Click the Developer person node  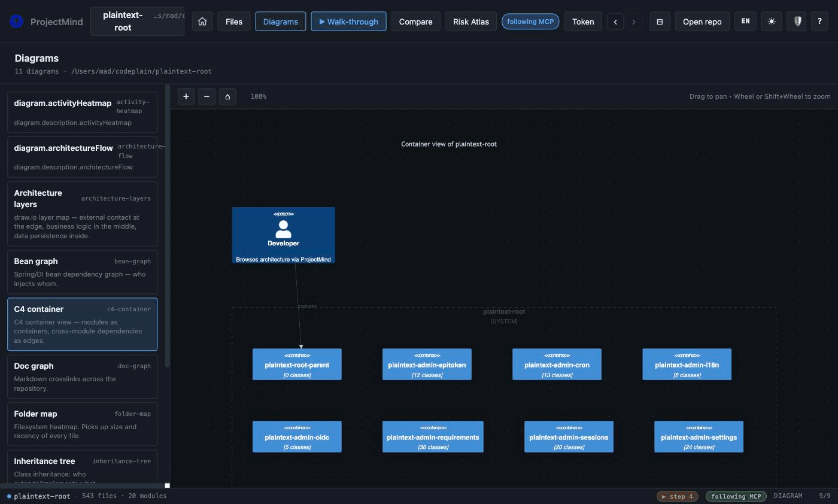[x=284, y=235]
